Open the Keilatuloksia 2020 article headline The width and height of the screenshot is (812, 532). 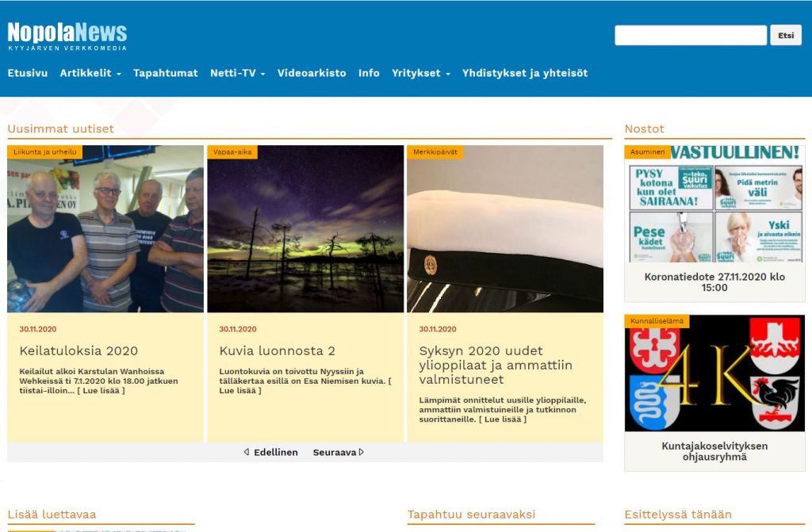79,350
